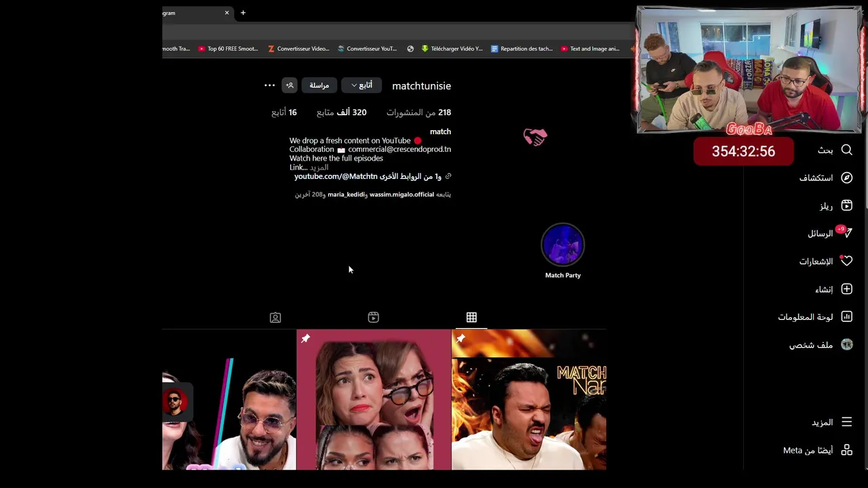Click the pin icon on the fire thumbnail
The height and width of the screenshot is (488, 868).
pos(460,338)
